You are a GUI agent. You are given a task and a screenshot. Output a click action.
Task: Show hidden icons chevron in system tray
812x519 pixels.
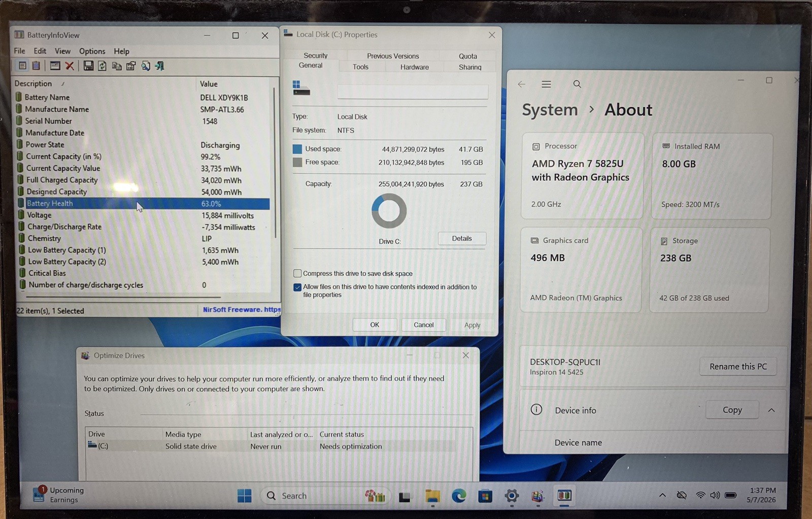pos(662,495)
